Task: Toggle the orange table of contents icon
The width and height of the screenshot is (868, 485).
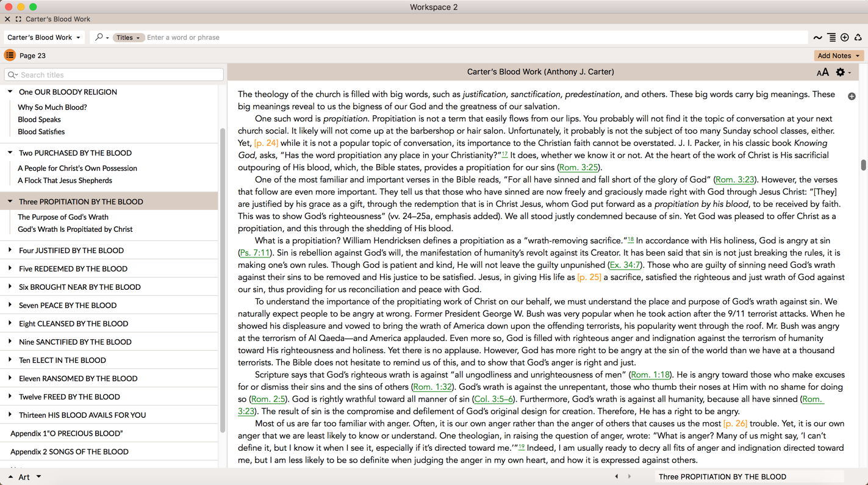Action: tap(10, 56)
